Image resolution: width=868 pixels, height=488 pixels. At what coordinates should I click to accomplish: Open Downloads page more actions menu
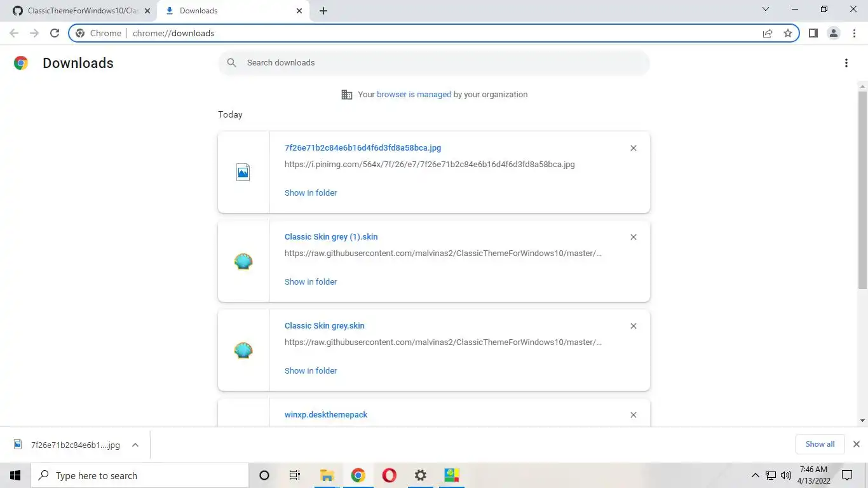(x=846, y=63)
